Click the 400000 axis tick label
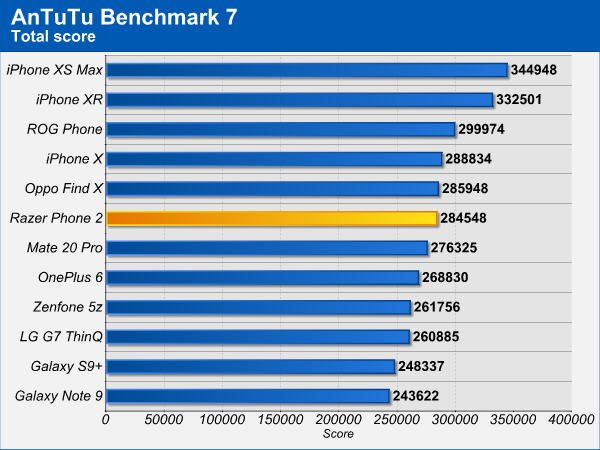This screenshot has height=450, width=600. click(571, 419)
